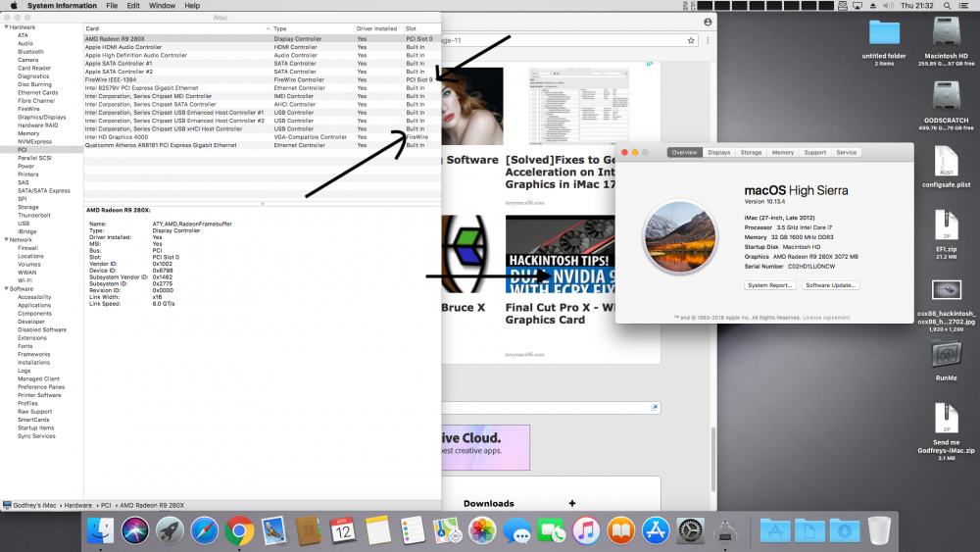Screen dimensions: 980x552
Task: Switch to the Memory tab in About This Mac
Action: pos(782,153)
